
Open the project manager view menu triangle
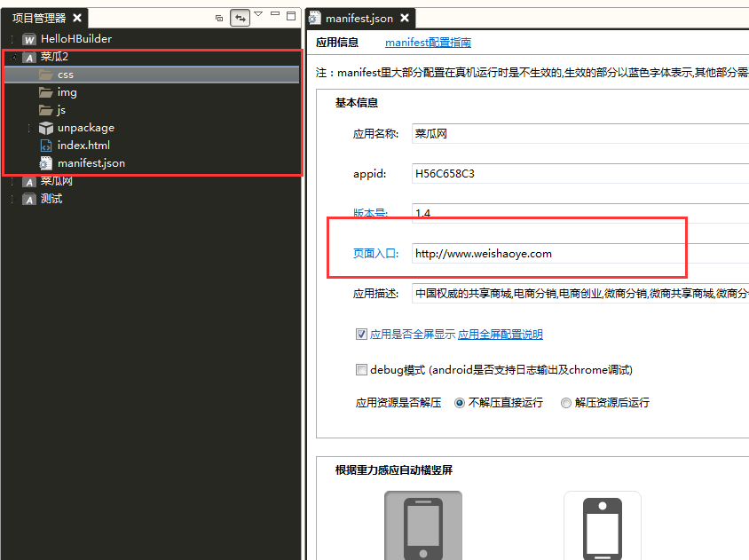tap(258, 14)
